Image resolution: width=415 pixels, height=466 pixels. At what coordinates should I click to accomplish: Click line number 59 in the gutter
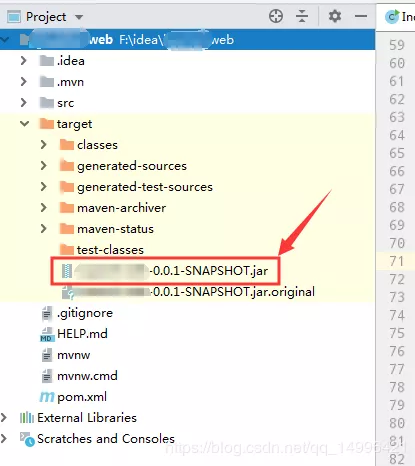pos(397,45)
